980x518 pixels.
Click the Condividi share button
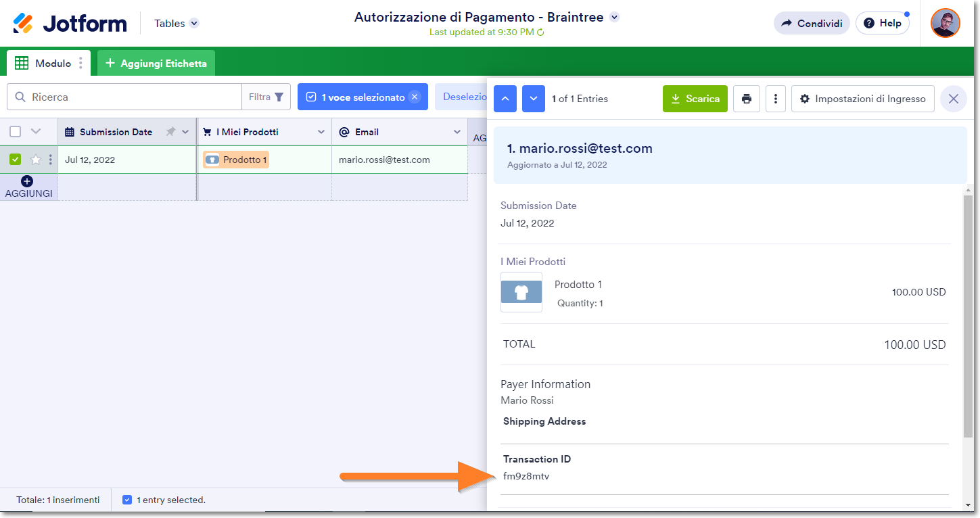pyautogui.click(x=812, y=23)
